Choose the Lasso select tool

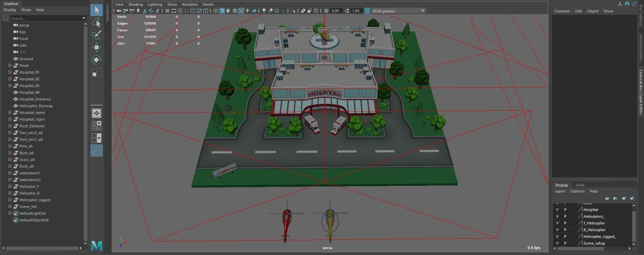[97, 23]
